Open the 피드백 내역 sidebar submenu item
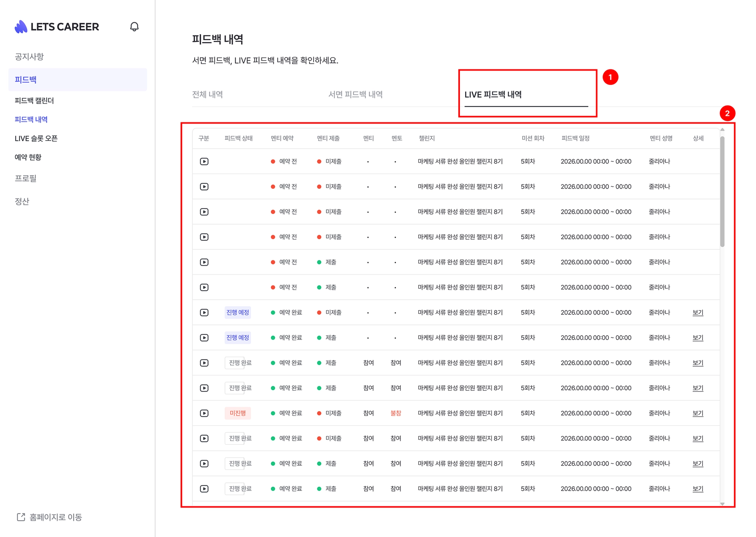The width and height of the screenshot is (756, 537). click(31, 119)
